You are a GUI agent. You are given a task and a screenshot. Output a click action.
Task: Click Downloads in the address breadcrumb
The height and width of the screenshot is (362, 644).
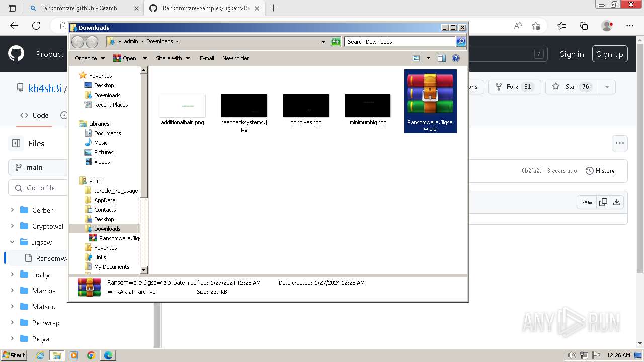point(159,42)
